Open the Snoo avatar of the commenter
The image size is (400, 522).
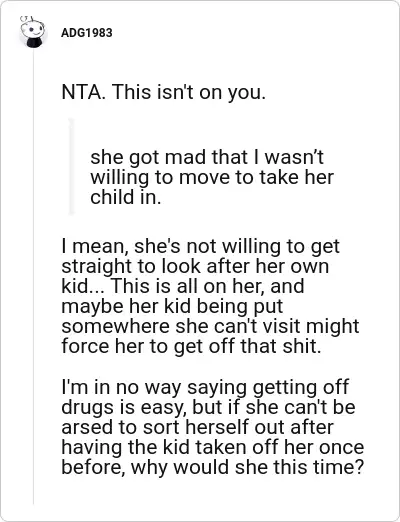point(32,32)
